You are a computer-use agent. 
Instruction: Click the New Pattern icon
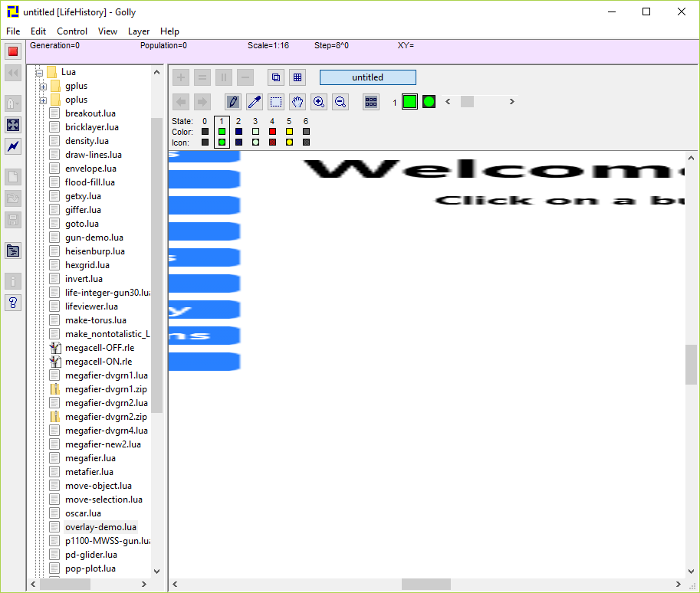[13, 177]
